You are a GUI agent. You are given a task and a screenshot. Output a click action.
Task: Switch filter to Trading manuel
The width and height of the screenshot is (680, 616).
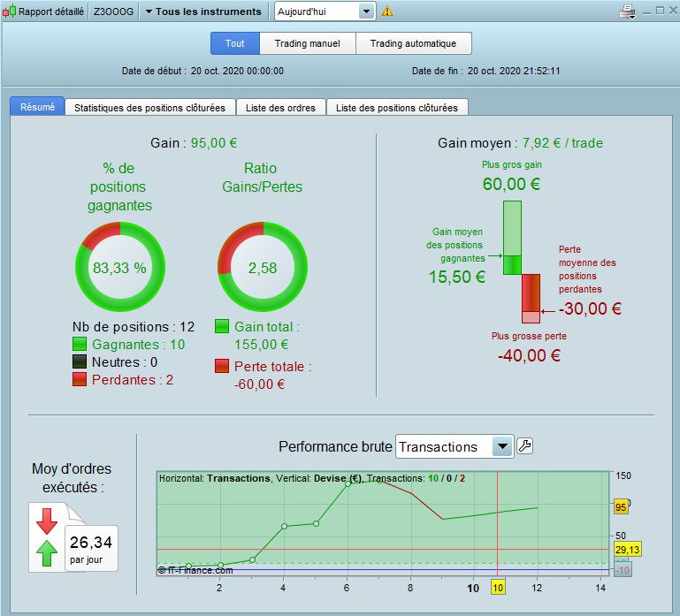(x=307, y=43)
